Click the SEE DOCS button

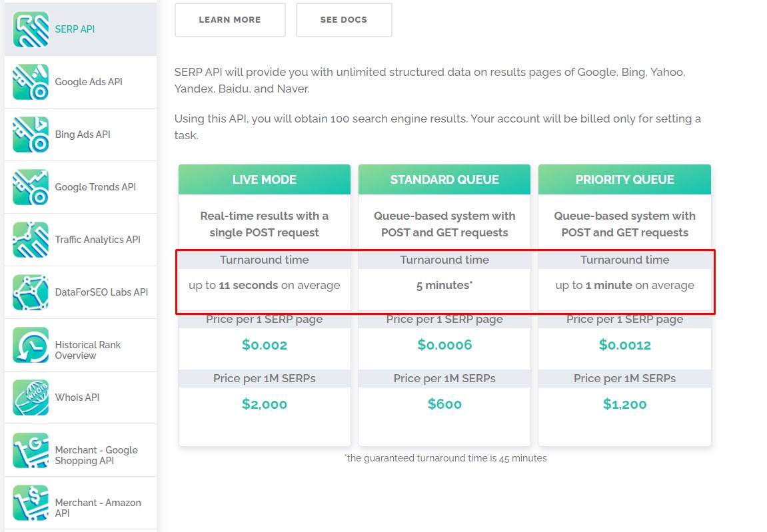[x=344, y=19]
